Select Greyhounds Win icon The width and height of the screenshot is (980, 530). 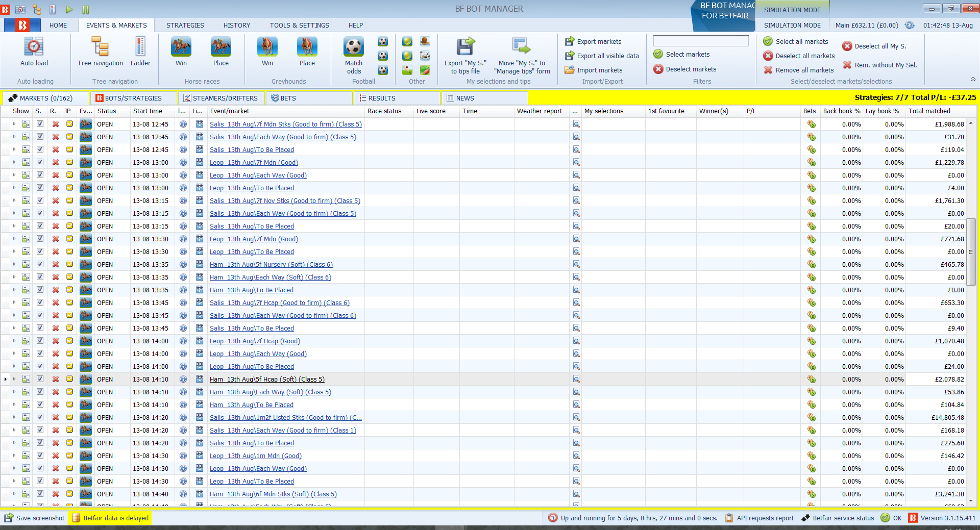[267, 47]
